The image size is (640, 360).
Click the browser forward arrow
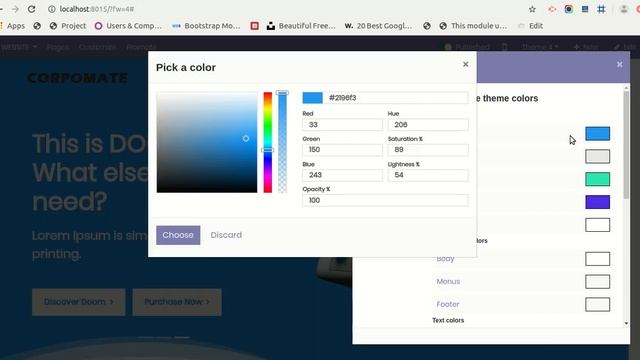tap(15, 9)
